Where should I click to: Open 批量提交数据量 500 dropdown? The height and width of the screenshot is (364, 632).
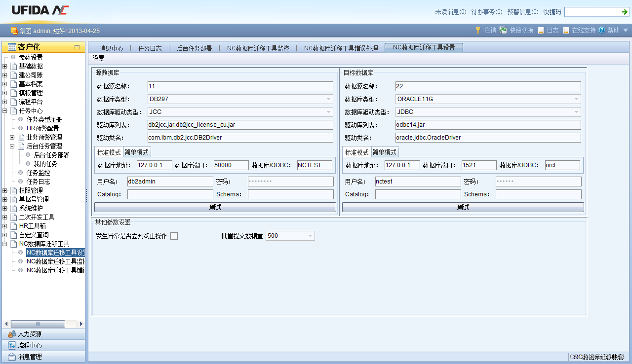[x=311, y=236]
